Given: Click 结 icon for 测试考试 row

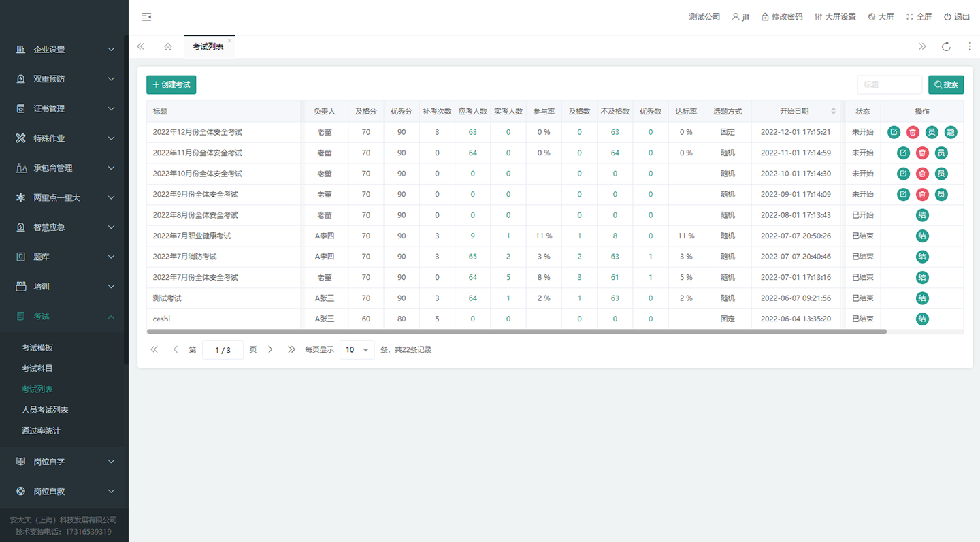Looking at the screenshot, I should tap(922, 298).
